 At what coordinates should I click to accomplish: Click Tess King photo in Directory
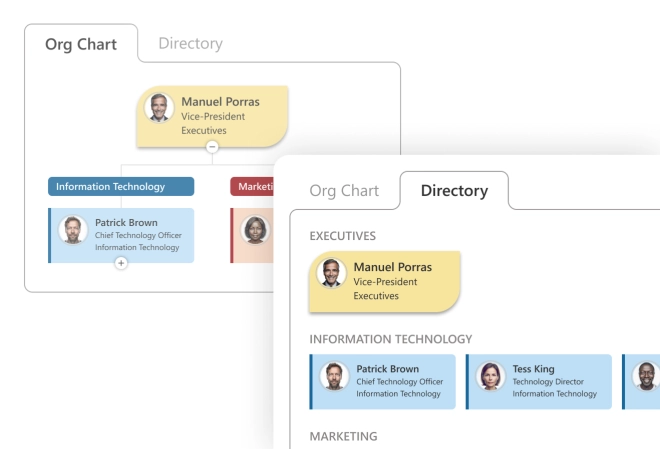click(x=490, y=376)
